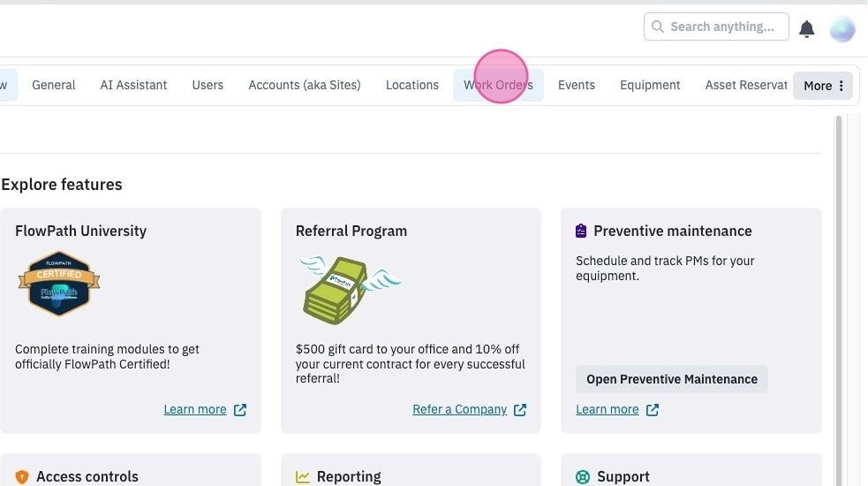Viewport: 868px width, 486px height.
Task: Click the FlowPath University card title
Action: (81, 231)
